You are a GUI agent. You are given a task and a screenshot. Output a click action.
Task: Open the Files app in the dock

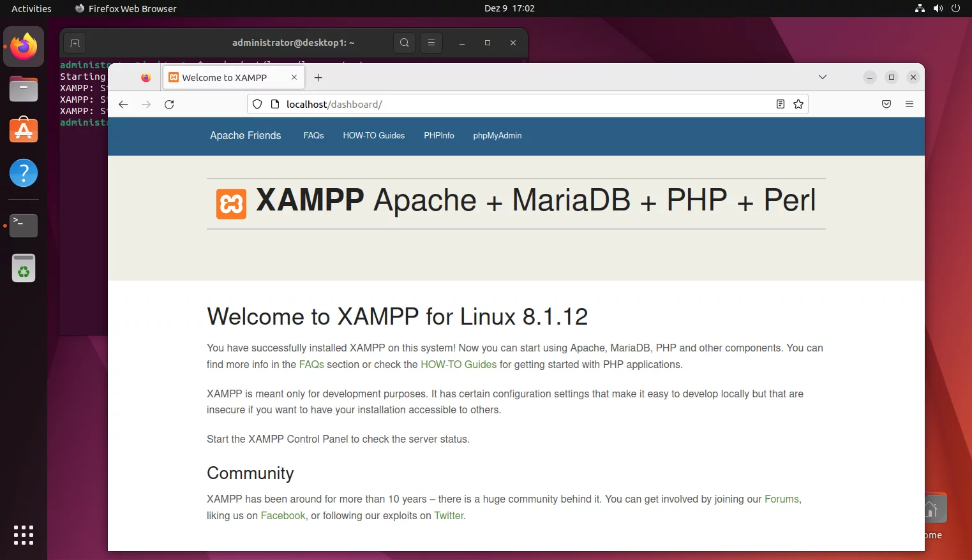click(x=24, y=89)
